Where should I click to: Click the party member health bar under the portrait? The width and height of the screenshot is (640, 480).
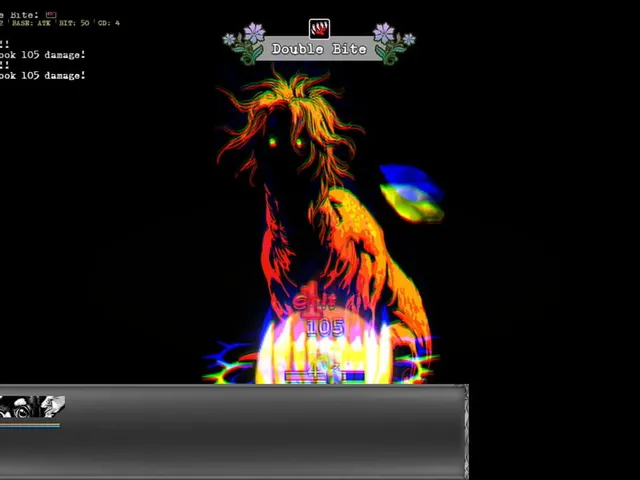[30, 425]
